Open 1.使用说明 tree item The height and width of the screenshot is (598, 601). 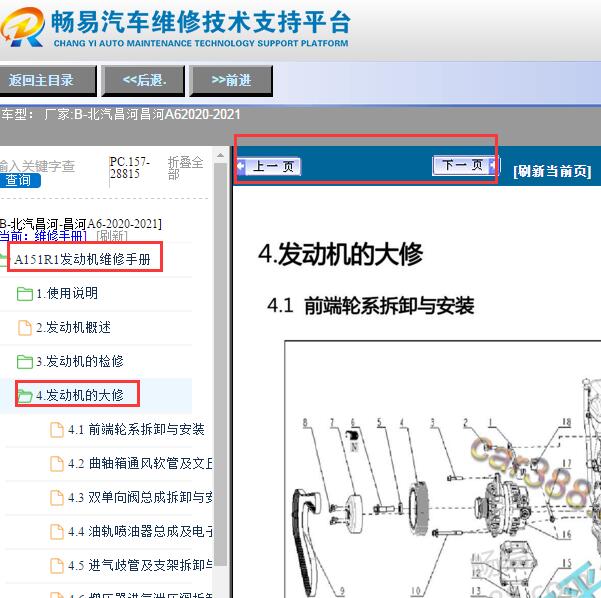click(x=67, y=293)
